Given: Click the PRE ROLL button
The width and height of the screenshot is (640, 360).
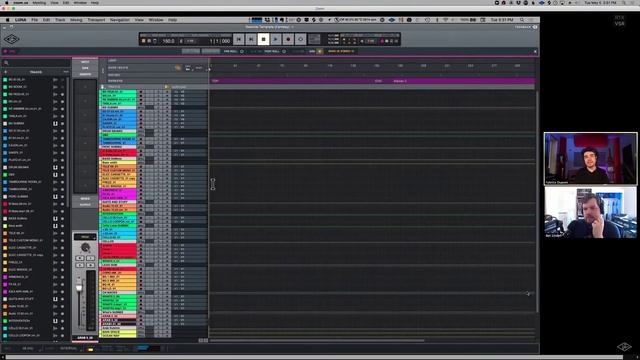Looking at the screenshot, I should (x=231, y=51).
